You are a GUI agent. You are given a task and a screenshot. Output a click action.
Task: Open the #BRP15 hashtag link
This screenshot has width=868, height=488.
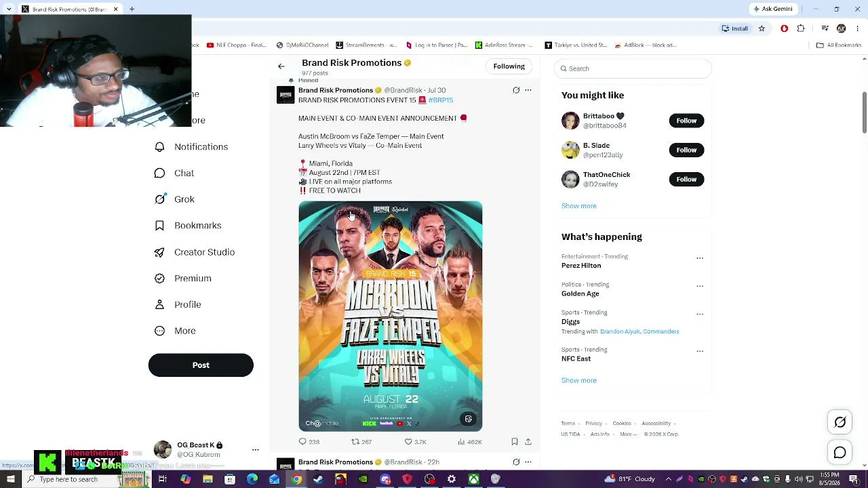point(441,100)
